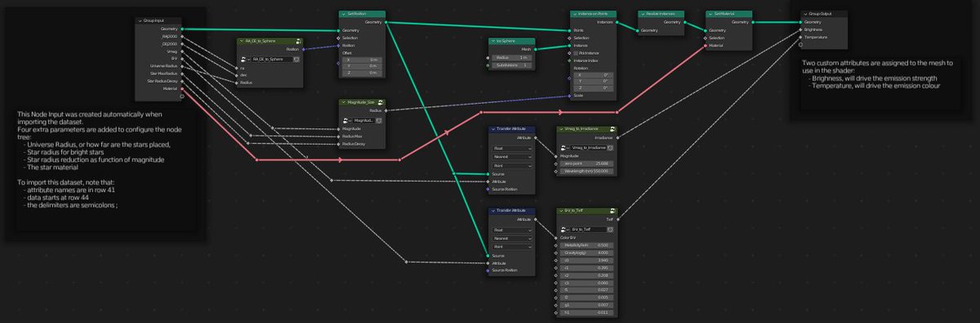Click the Brightness input socket of Group Output
The width and height of the screenshot is (980, 323).
(800, 29)
